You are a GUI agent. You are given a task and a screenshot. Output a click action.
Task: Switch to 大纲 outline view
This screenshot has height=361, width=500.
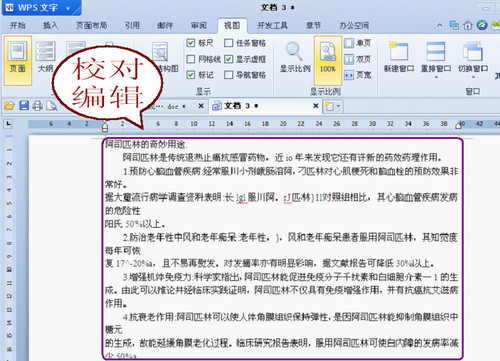pyautogui.click(x=45, y=57)
